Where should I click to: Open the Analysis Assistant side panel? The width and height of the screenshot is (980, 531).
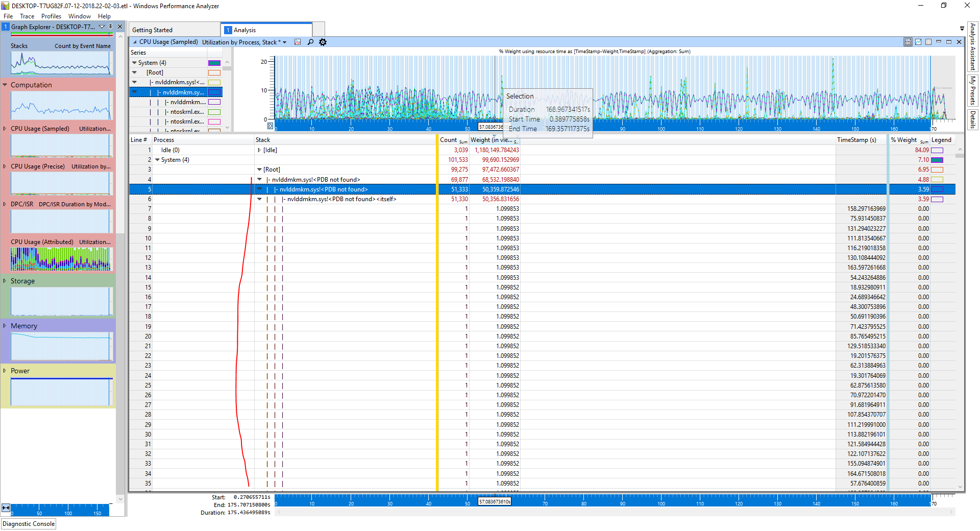pos(972,47)
